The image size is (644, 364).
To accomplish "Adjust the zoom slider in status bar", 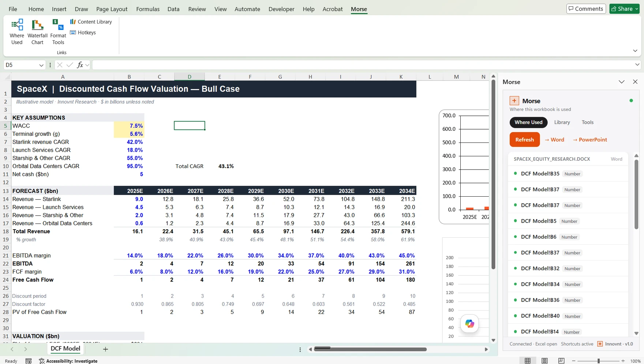I will [598, 361].
